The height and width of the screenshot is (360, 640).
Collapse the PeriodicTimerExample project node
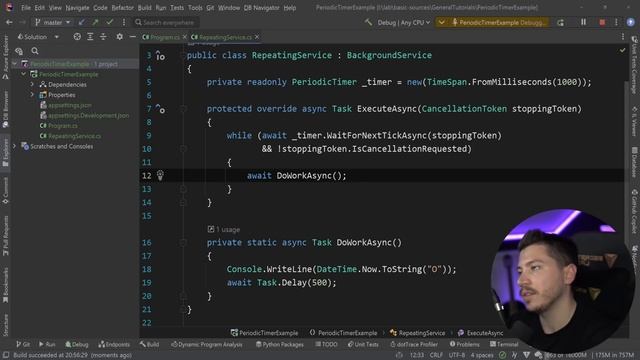click(x=24, y=74)
